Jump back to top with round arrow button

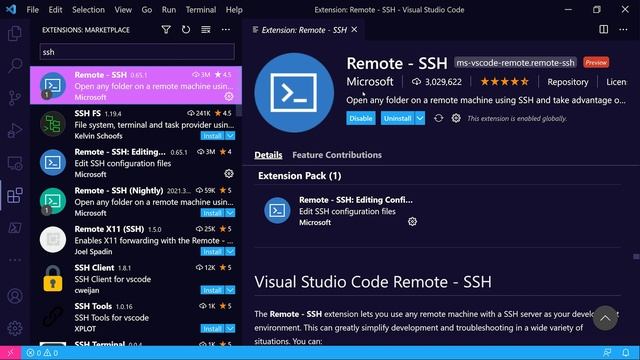pyautogui.click(x=605, y=318)
